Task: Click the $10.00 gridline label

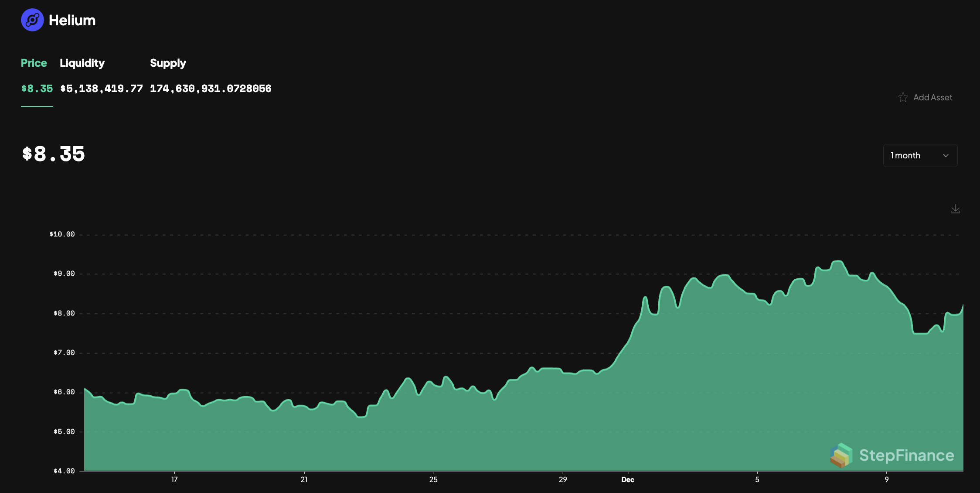Action: point(62,234)
